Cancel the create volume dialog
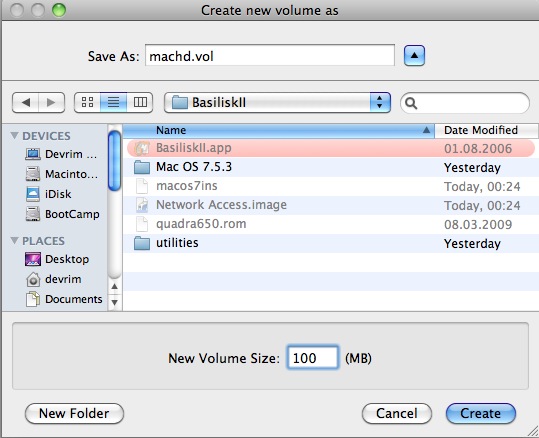 pyautogui.click(x=397, y=413)
